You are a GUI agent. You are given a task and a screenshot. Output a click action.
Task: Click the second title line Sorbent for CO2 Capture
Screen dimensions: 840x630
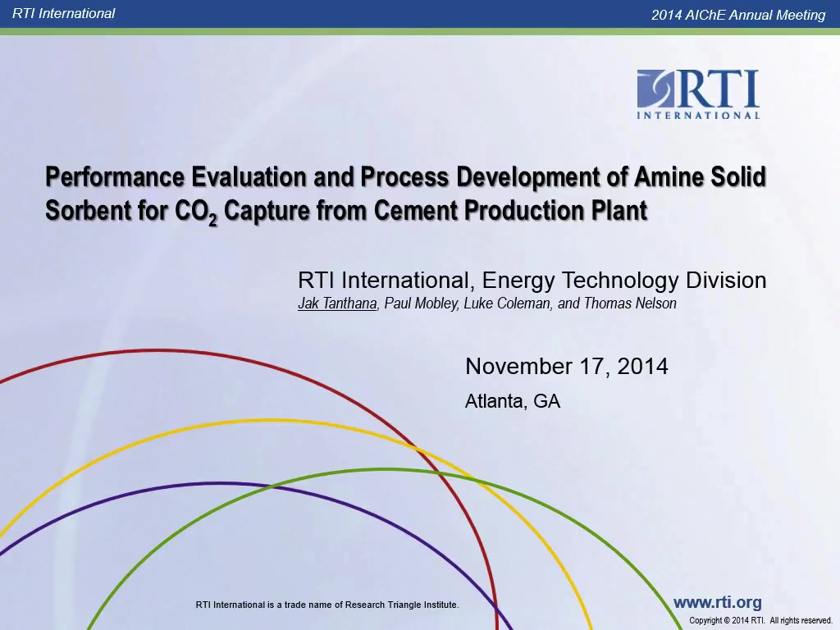click(347, 211)
